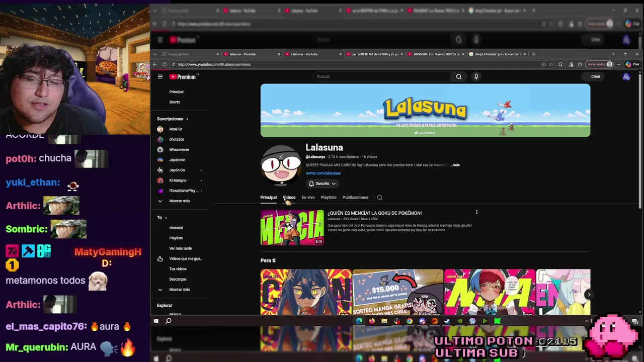The height and width of the screenshot is (362, 644).
Task: Open a new browser tab
Action: pyautogui.click(x=534, y=54)
